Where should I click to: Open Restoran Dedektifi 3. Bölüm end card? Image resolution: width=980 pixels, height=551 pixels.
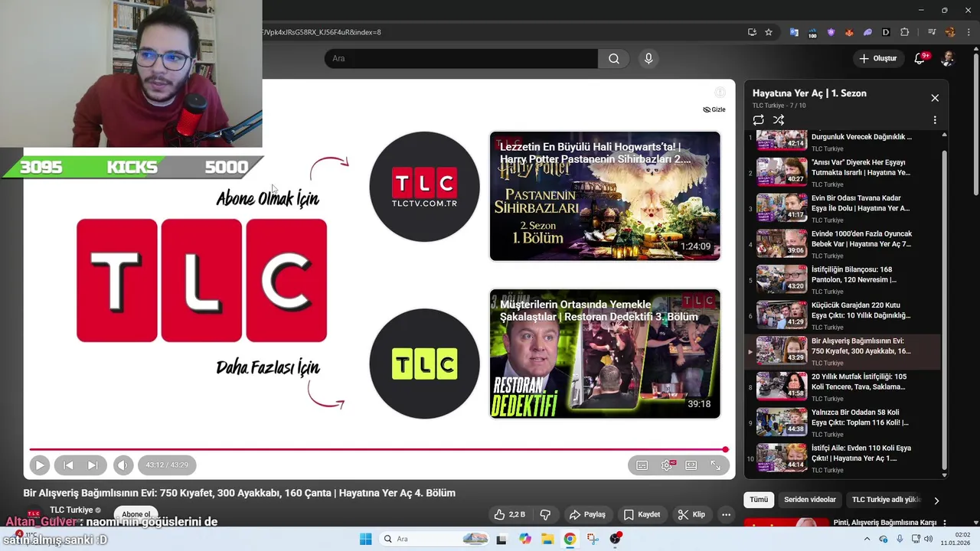click(x=605, y=354)
